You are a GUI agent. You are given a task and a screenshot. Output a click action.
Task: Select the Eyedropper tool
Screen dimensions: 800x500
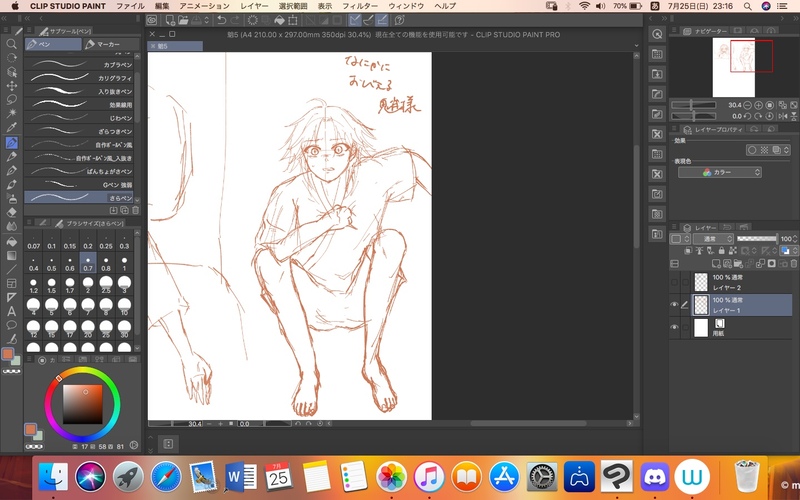(11, 128)
